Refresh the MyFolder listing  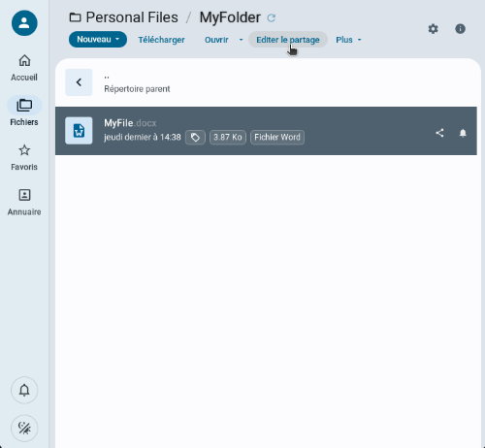[x=272, y=17]
